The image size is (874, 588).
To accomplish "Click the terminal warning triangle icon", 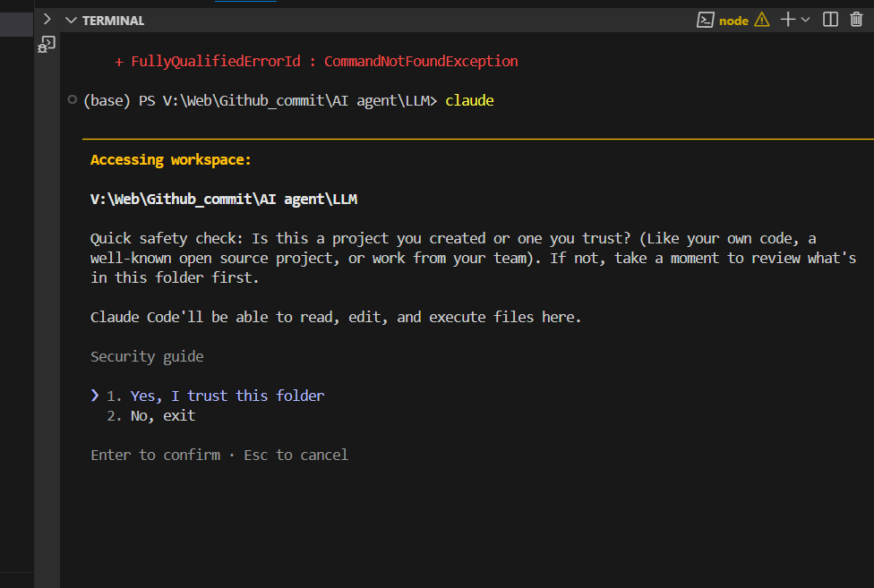I will 762,20.
